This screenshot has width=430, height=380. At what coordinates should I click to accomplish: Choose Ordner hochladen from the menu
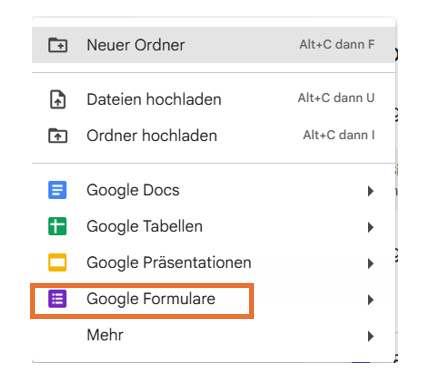click(213, 135)
